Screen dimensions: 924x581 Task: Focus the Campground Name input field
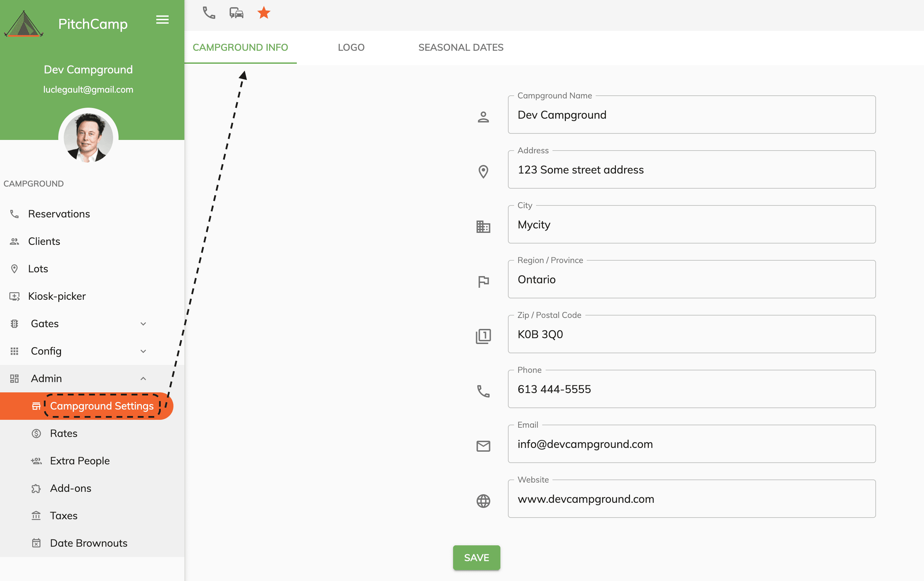(692, 115)
